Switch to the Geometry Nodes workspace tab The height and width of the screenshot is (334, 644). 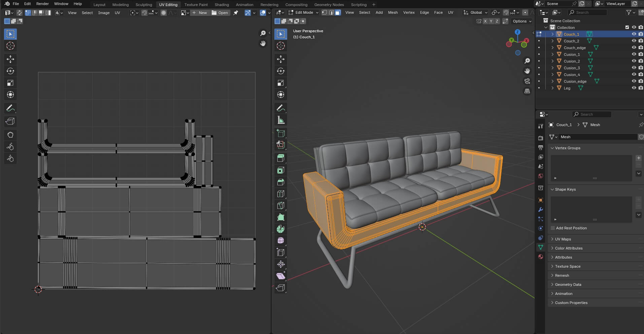329,5
